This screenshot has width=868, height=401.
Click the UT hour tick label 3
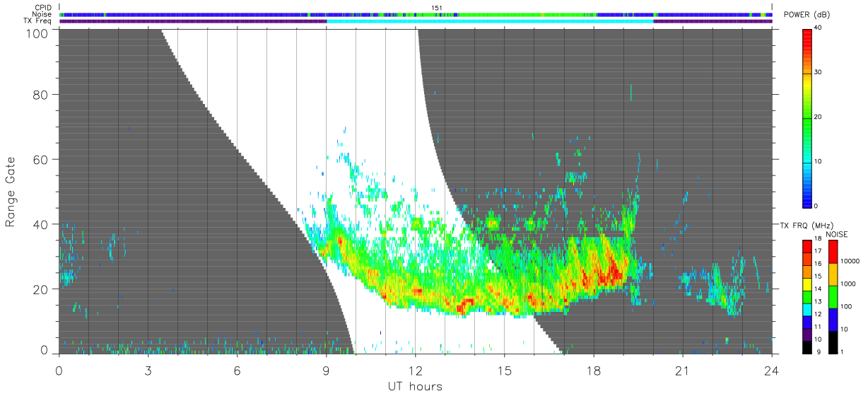[148, 370]
